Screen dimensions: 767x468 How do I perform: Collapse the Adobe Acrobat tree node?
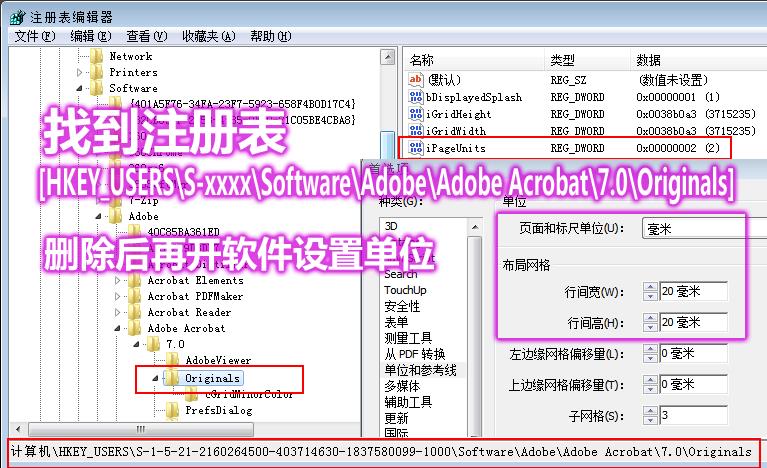(x=117, y=328)
